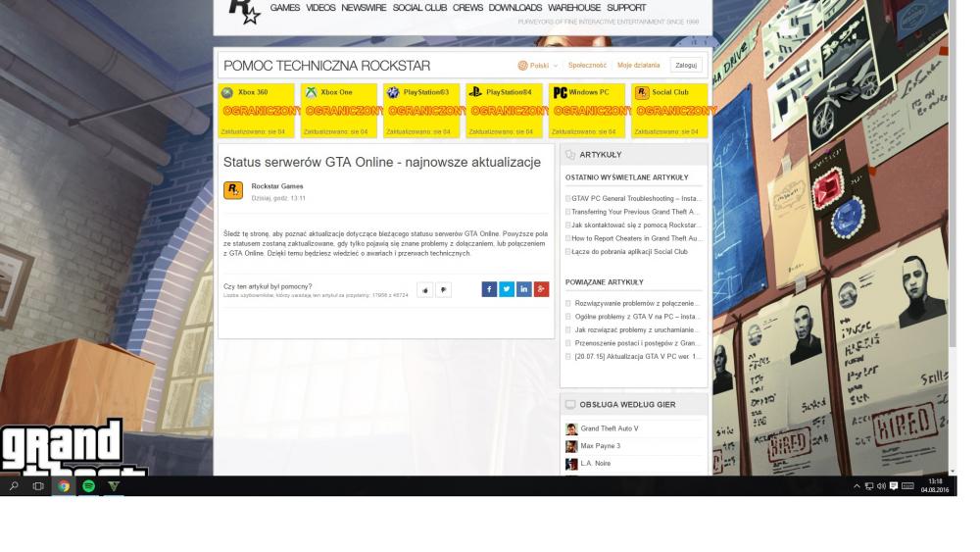Click the ARTYKUŁY panel icon
The width and height of the screenshot is (980, 552).
[x=570, y=155]
